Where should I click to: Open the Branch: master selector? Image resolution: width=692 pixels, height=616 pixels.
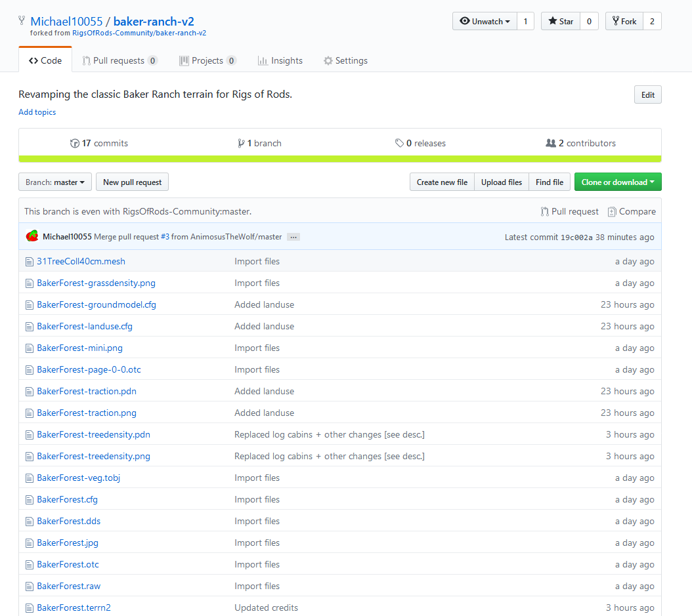[55, 182]
